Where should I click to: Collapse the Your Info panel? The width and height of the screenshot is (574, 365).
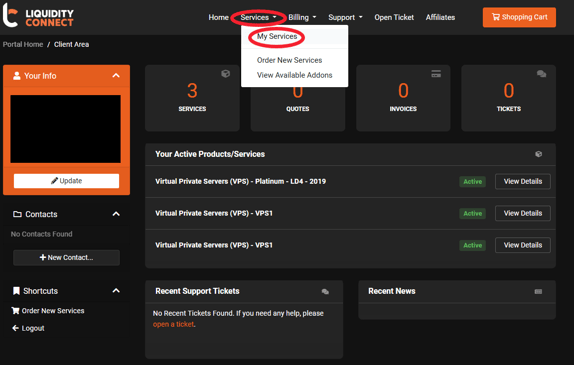tap(116, 75)
